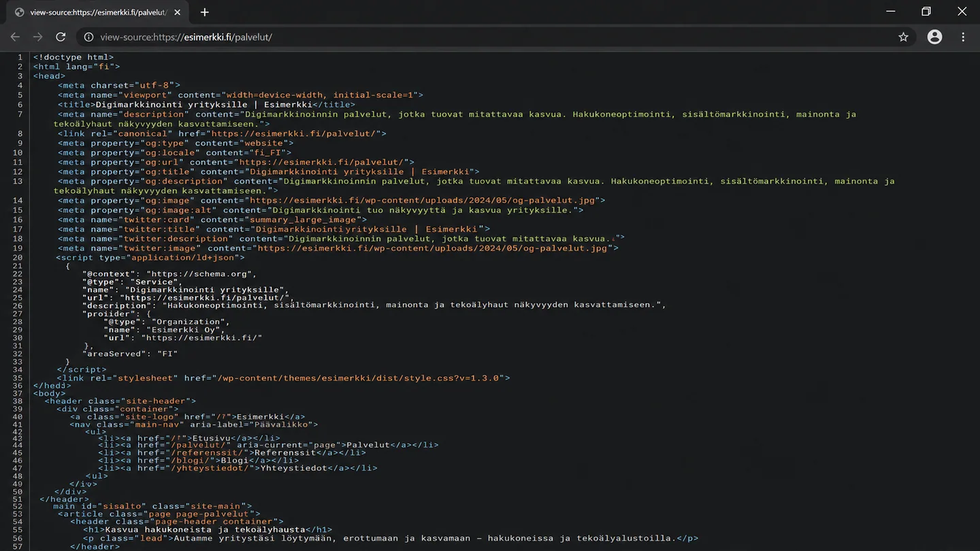Open the style.css?v=1.3.0 stylesheet link

click(357, 378)
